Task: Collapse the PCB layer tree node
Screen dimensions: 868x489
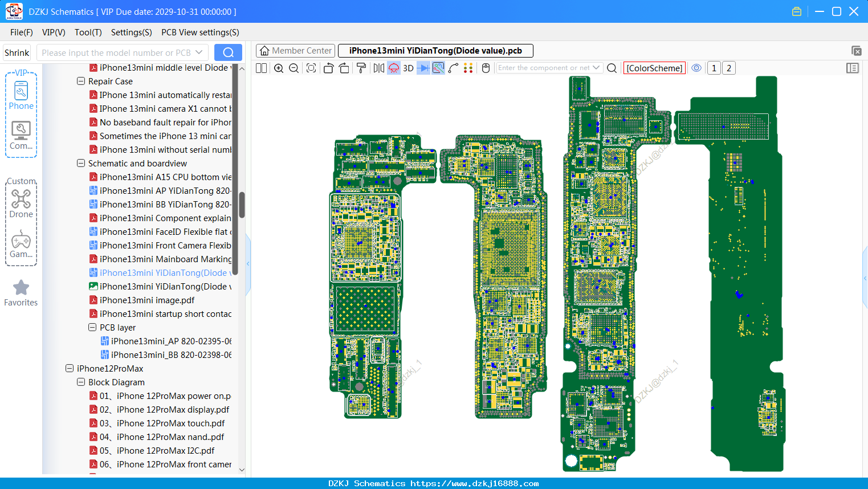Action: pyautogui.click(x=92, y=328)
